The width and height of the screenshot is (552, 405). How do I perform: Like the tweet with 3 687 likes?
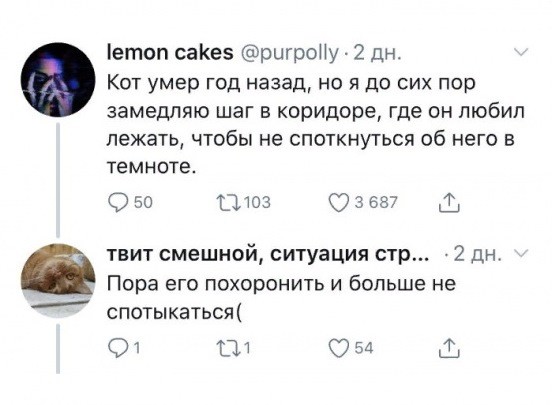point(338,203)
